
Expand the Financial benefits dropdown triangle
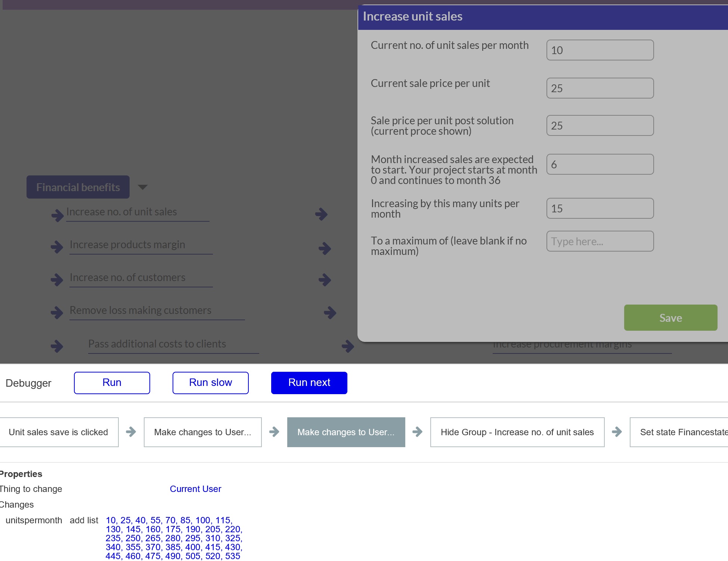pos(143,187)
